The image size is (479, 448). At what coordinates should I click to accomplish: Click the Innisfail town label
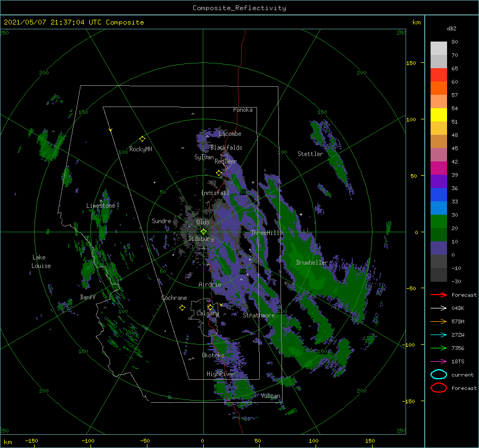click(215, 193)
